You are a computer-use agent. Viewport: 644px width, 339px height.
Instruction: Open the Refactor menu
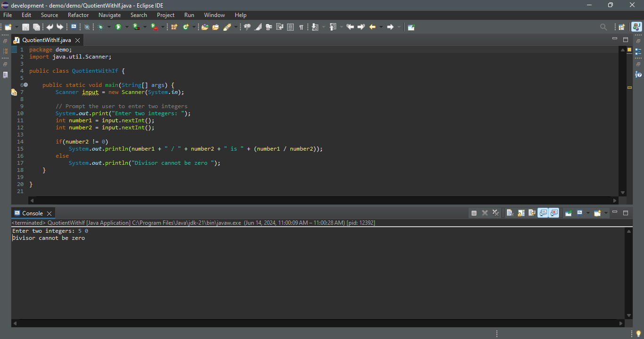78,15
